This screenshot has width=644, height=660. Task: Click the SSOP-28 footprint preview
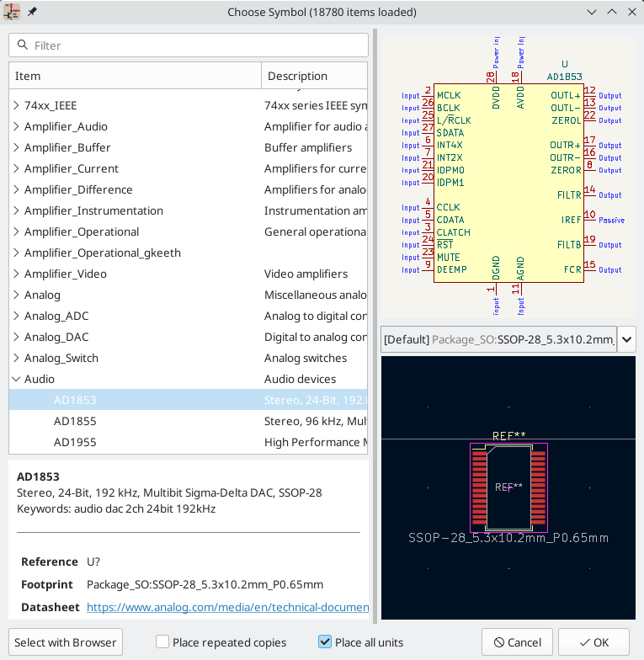(508, 487)
